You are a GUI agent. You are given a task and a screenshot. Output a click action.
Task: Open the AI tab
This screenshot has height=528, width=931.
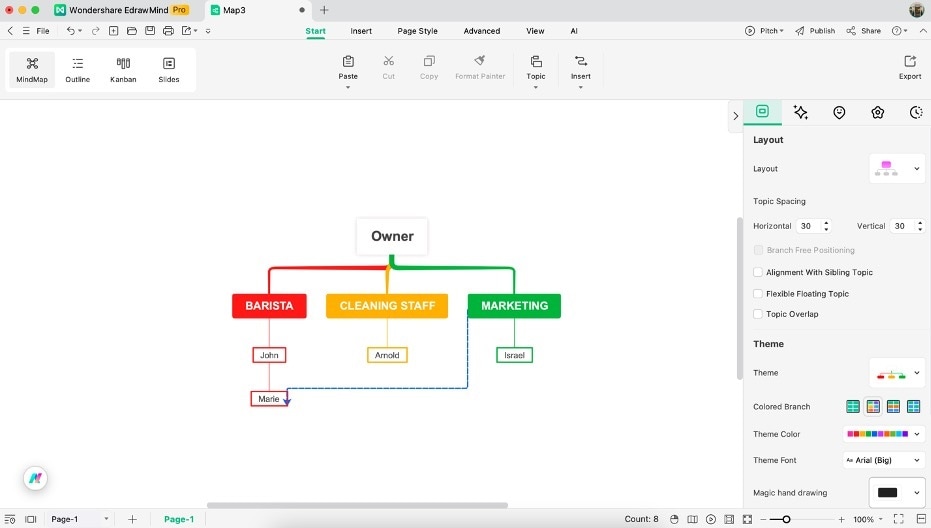[x=574, y=31]
